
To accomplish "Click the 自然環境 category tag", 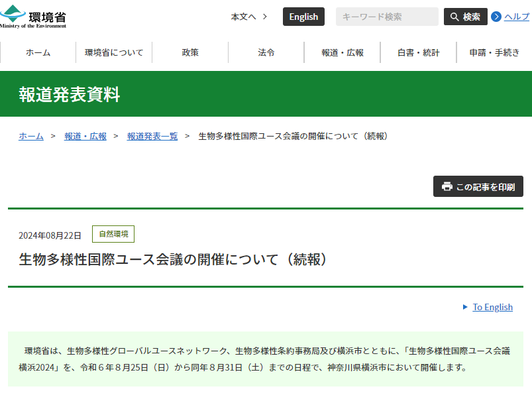I will point(113,234).
